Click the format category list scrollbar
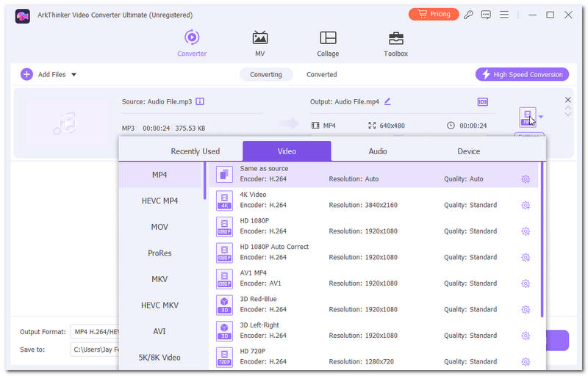Viewport: 588px width, 376px height. point(205,181)
